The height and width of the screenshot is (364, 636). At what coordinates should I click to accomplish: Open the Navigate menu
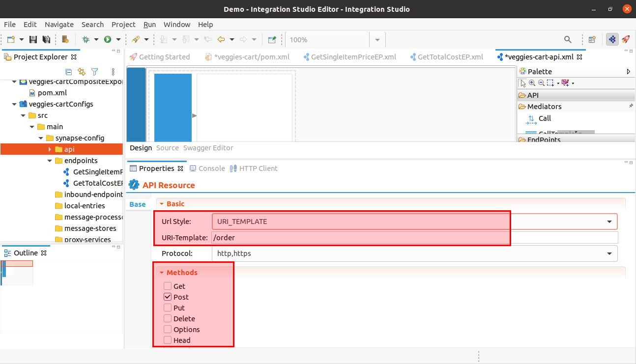coord(59,25)
